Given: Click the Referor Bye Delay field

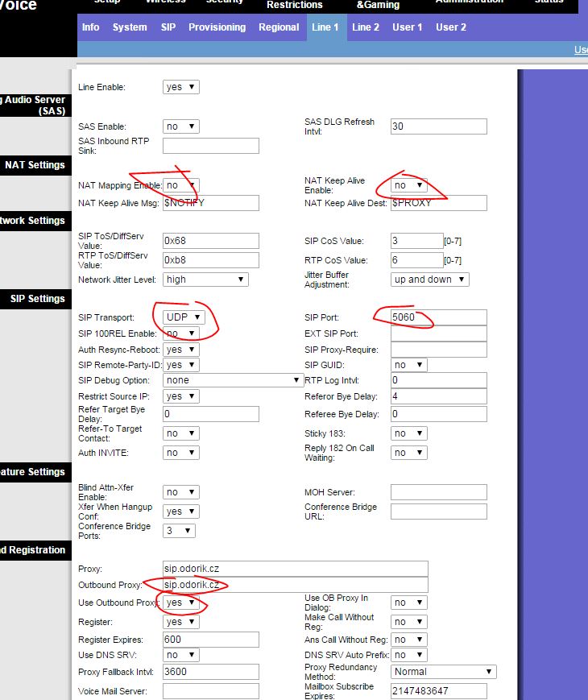Looking at the screenshot, I should [x=439, y=396].
